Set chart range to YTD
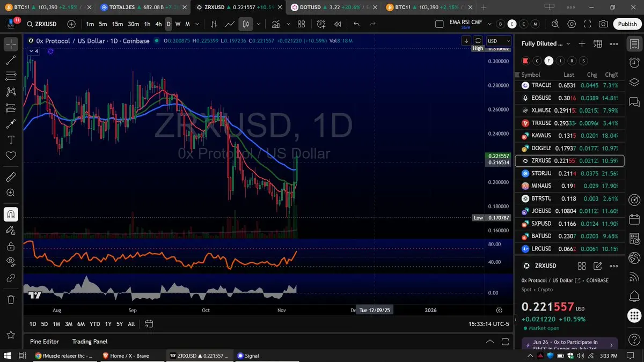The height and width of the screenshot is (362, 644). (94, 324)
